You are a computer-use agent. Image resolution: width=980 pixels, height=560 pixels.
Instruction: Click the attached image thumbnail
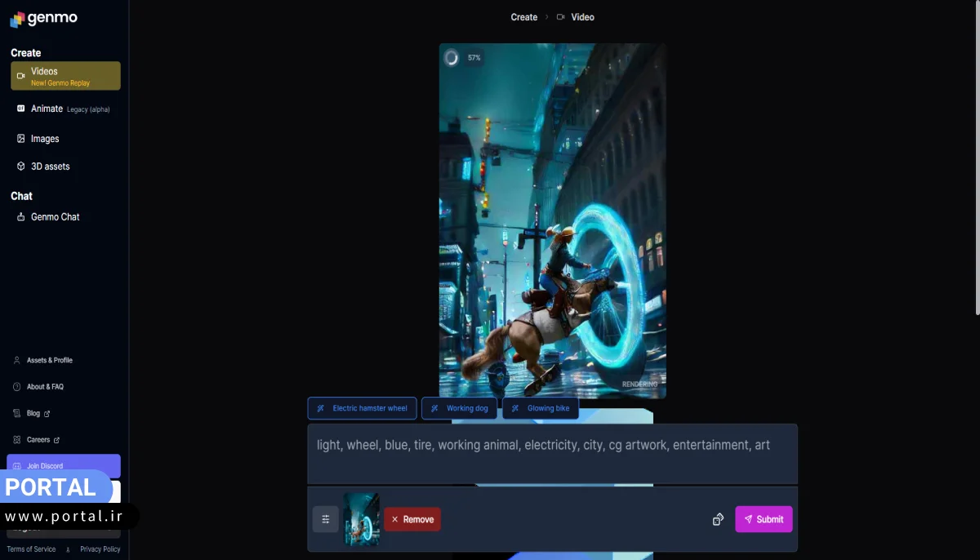[x=361, y=519]
